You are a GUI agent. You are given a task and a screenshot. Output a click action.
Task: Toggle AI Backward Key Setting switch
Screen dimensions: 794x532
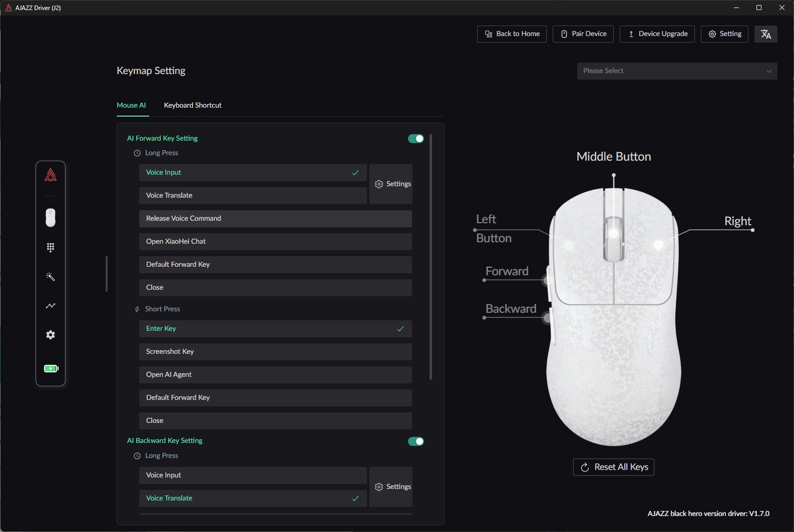tap(416, 441)
